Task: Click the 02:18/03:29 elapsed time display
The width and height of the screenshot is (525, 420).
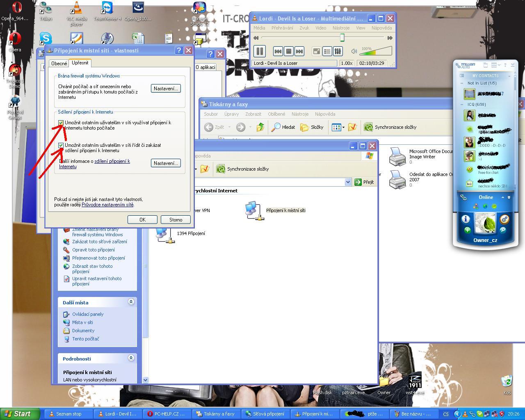Action: click(372, 63)
